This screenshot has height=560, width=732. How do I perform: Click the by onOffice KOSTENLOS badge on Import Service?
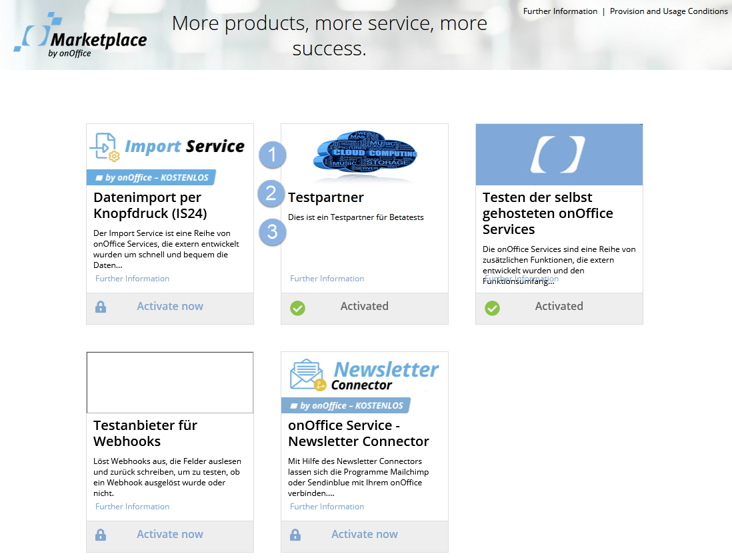tap(151, 177)
